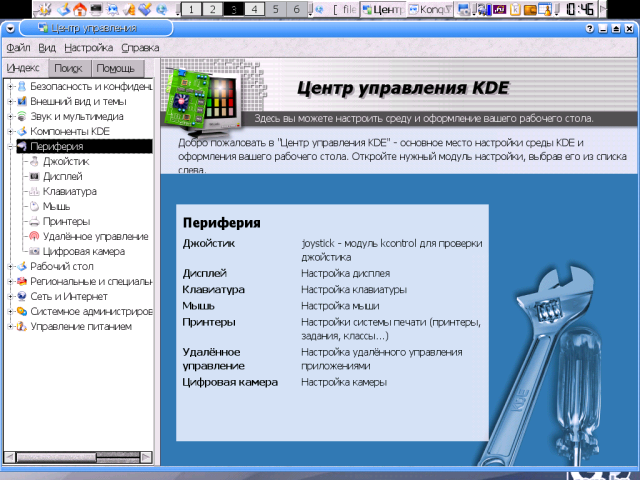This screenshot has height=480, width=640.
Task: Select the Joystick (Джойстик) module icon
Action: coord(34,161)
